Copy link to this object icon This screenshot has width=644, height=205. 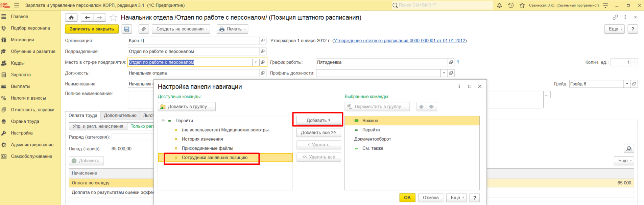click(x=615, y=17)
